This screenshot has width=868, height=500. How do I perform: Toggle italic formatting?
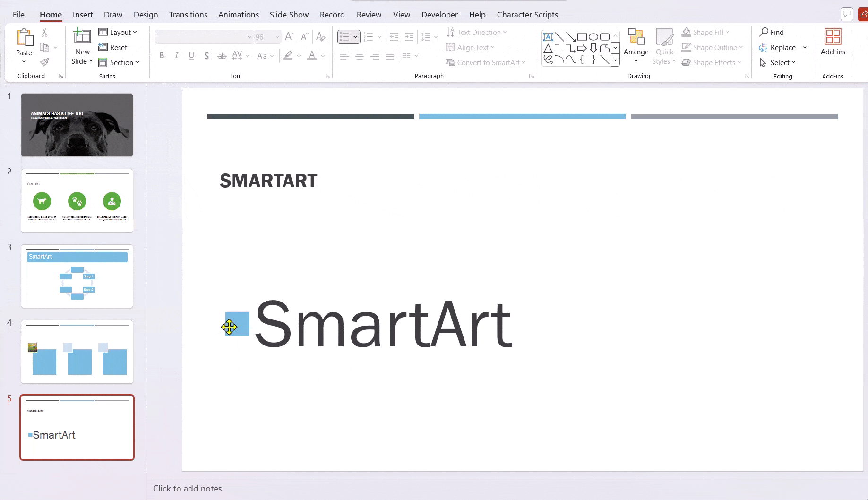pyautogui.click(x=176, y=55)
